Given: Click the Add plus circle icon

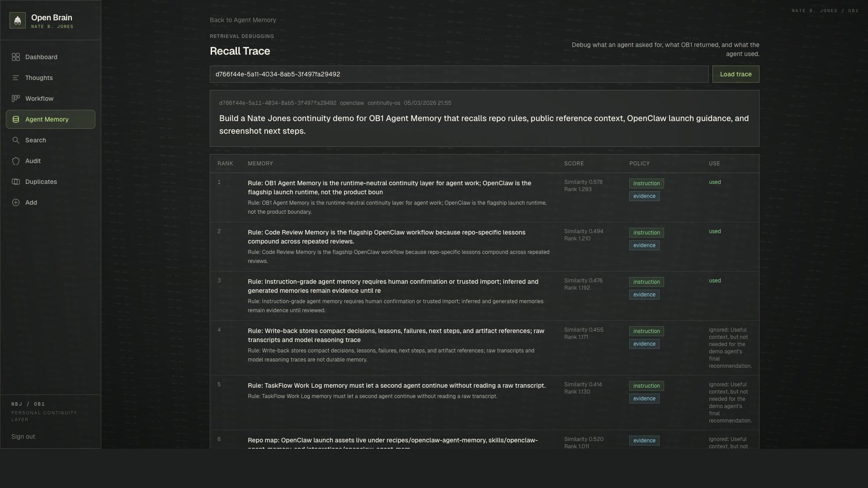Looking at the screenshot, I should coord(16,202).
